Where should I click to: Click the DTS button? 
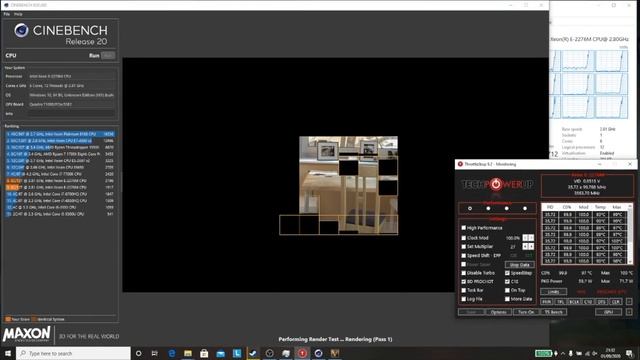(x=602, y=302)
